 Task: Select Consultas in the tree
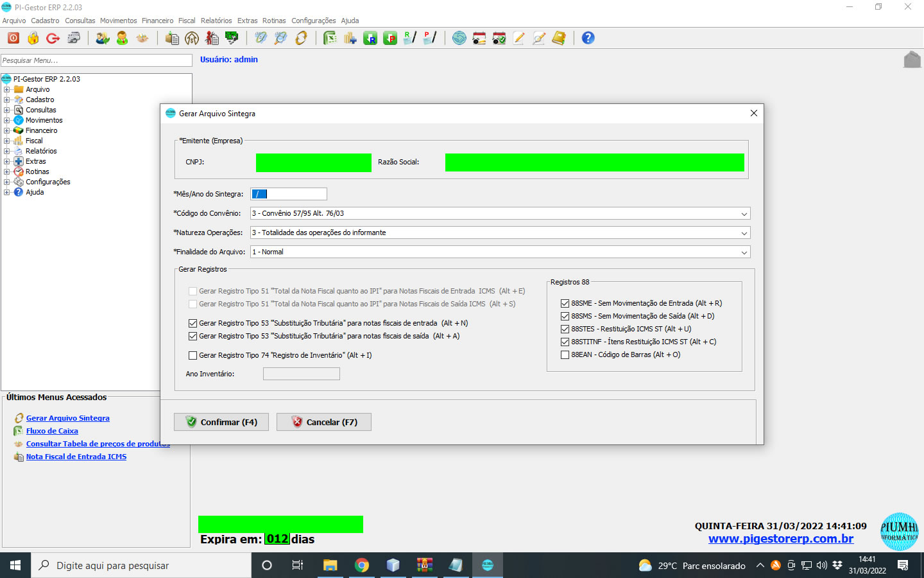pyautogui.click(x=41, y=110)
